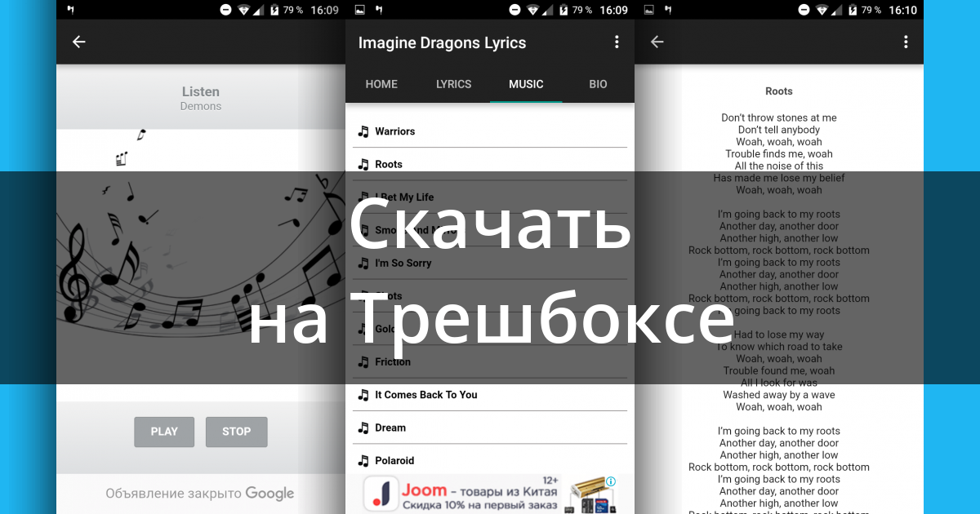Tap music note icon beside Dream

363,428
